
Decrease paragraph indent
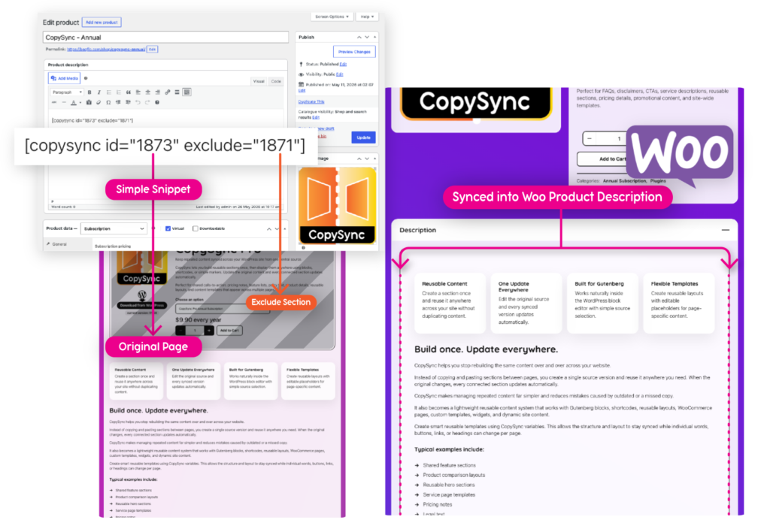point(118,103)
